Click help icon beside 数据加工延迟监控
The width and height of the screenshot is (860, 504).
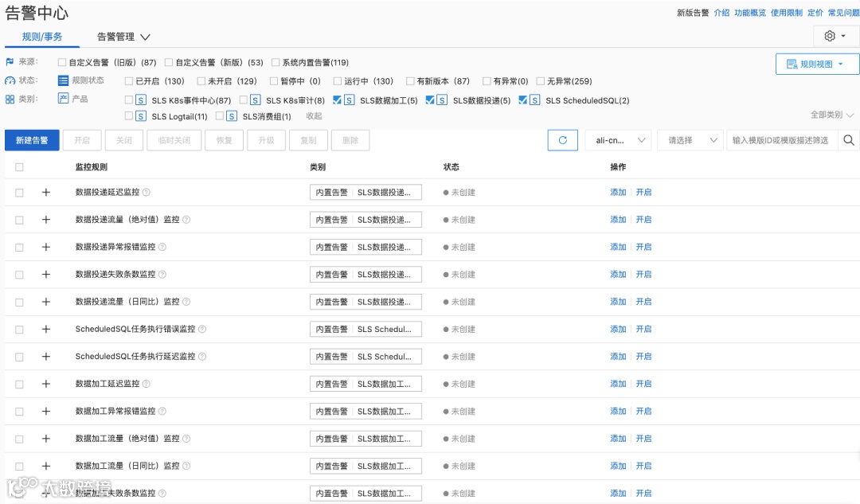pos(147,384)
